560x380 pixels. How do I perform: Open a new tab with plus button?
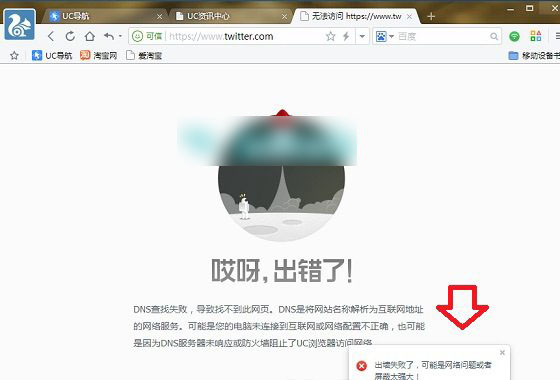(x=431, y=16)
